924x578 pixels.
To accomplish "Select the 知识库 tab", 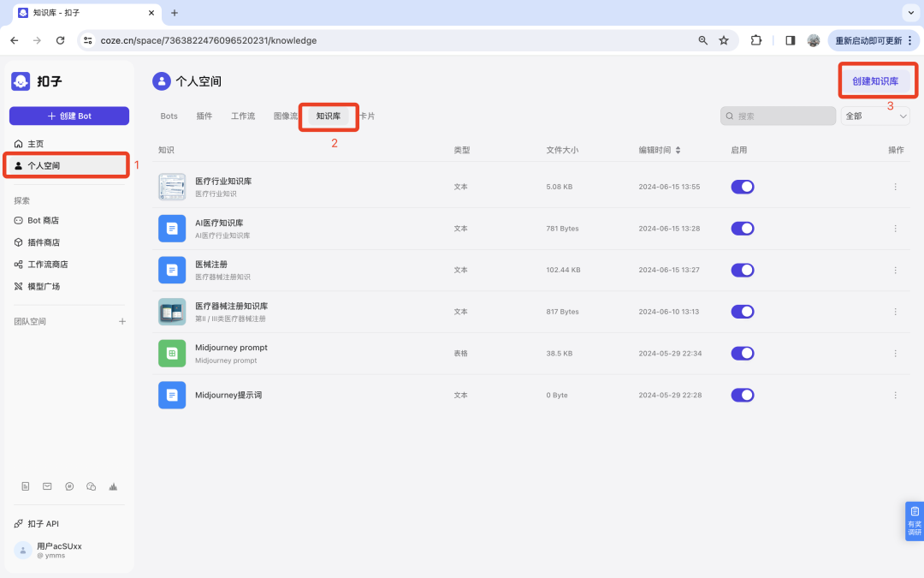I will click(x=329, y=116).
